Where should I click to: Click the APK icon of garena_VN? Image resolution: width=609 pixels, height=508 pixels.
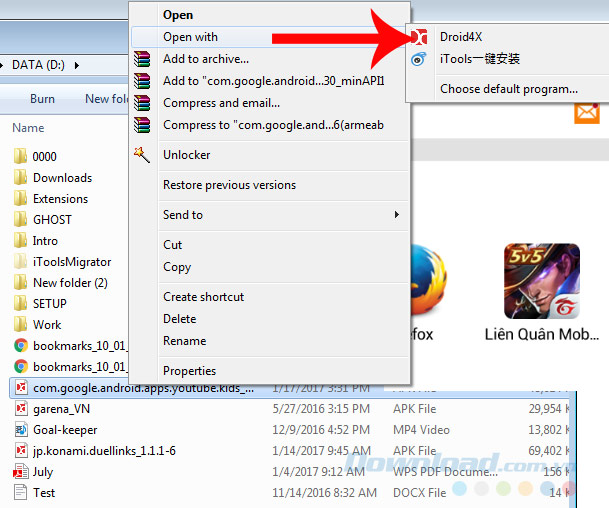21,409
